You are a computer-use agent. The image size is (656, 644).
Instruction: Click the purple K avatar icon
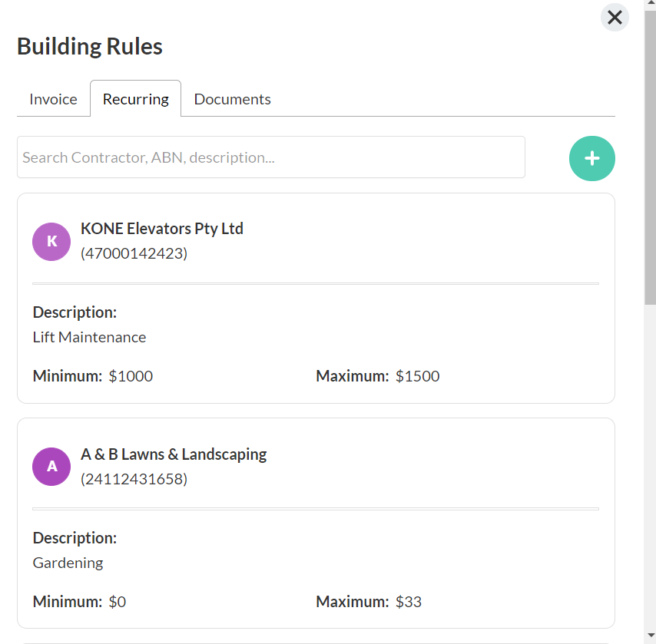point(51,241)
